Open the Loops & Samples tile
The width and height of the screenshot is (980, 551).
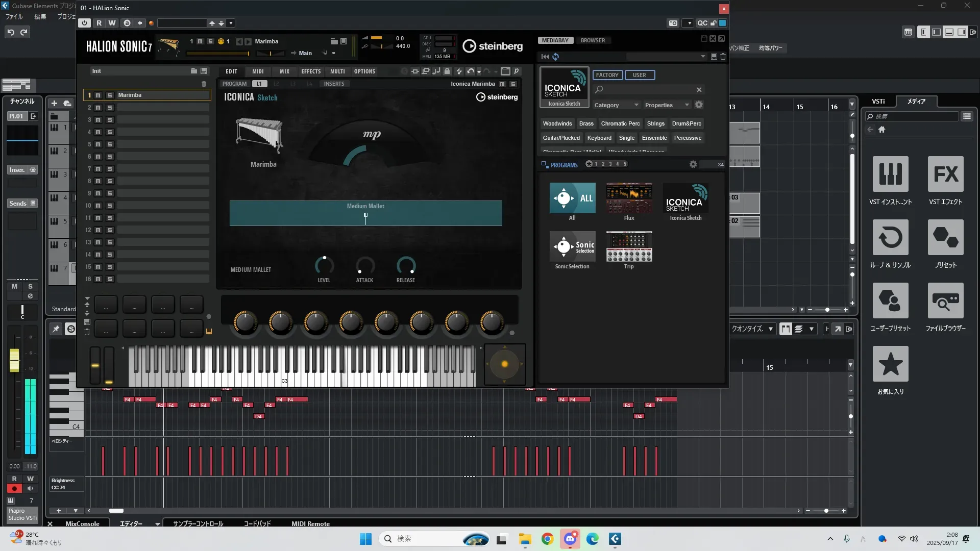tap(890, 238)
